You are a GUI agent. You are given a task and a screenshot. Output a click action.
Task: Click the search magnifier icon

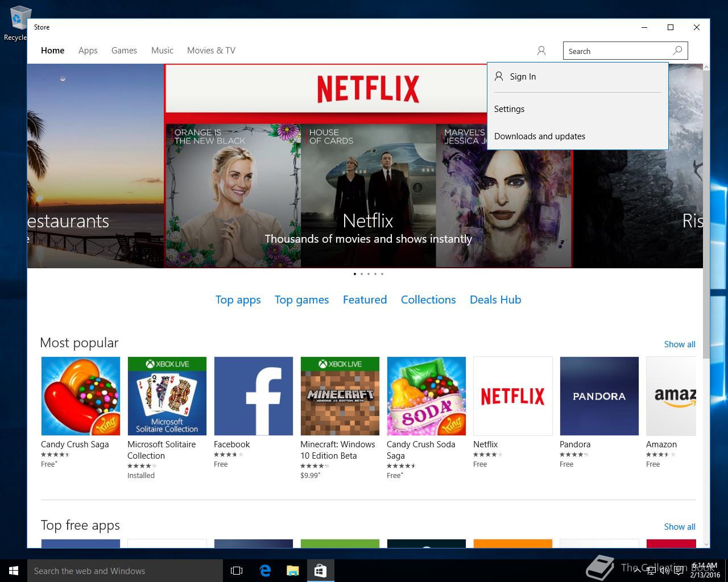(x=677, y=51)
